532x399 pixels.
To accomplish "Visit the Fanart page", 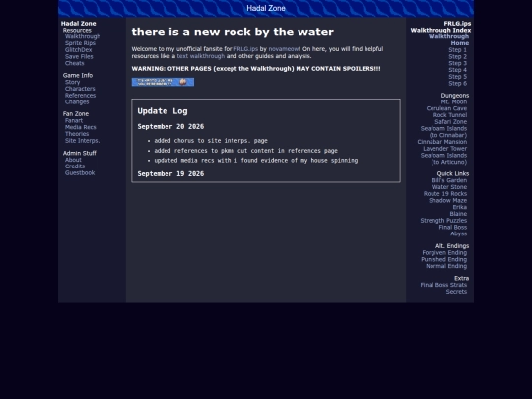I will (74, 121).
